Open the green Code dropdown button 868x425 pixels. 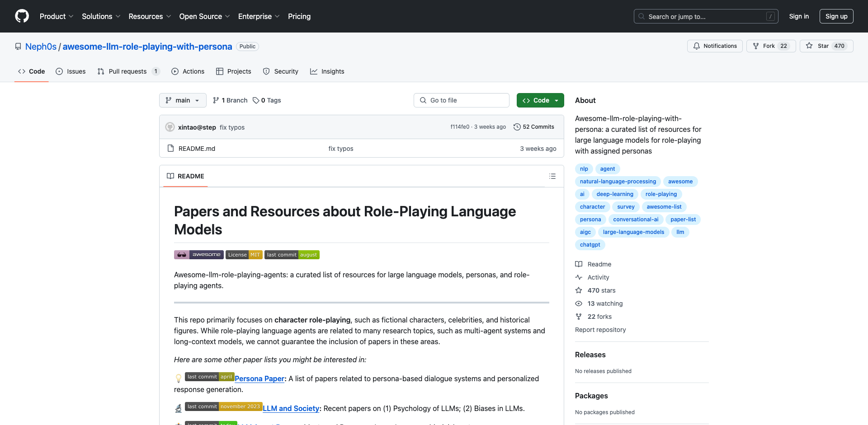tap(540, 100)
